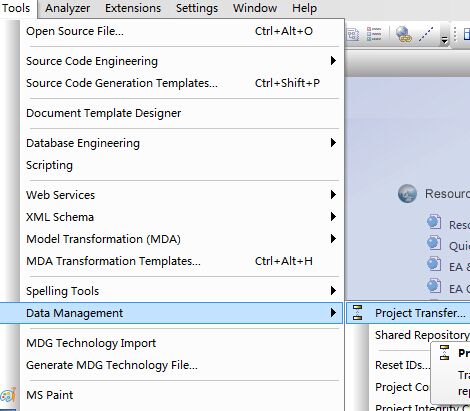Screen dimensions: 470x411
Task: Expand the Spelling Tools submenu arrow
Action: point(333,291)
